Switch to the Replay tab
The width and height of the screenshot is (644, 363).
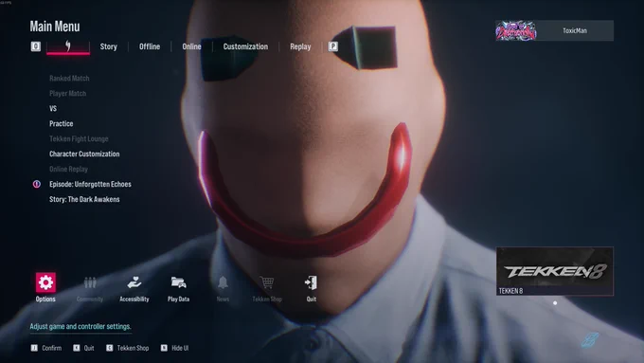(300, 46)
